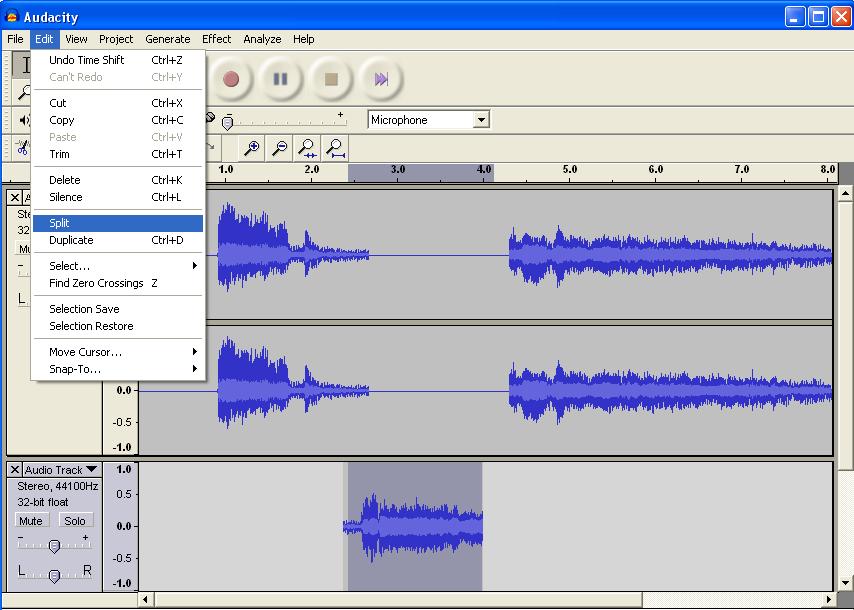Skip to end of track
This screenshot has height=610, width=854.
(x=381, y=79)
